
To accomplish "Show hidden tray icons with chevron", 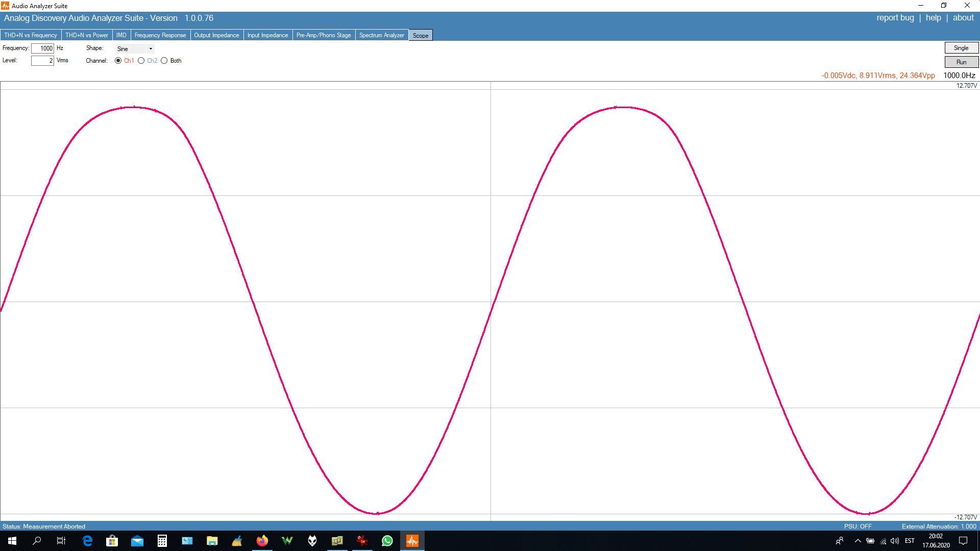I will (857, 541).
